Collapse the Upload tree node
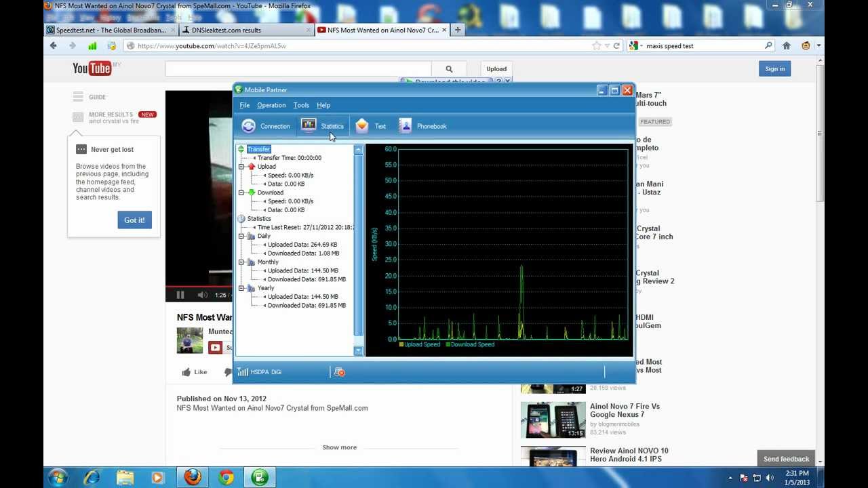This screenshot has width=868, height=488. point(241,167)
